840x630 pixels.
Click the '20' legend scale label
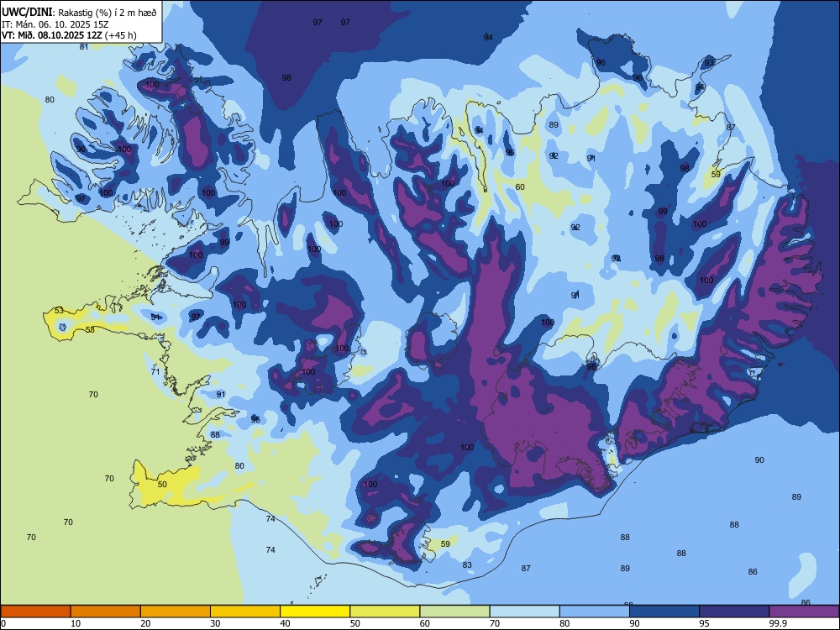pos(145,623)
